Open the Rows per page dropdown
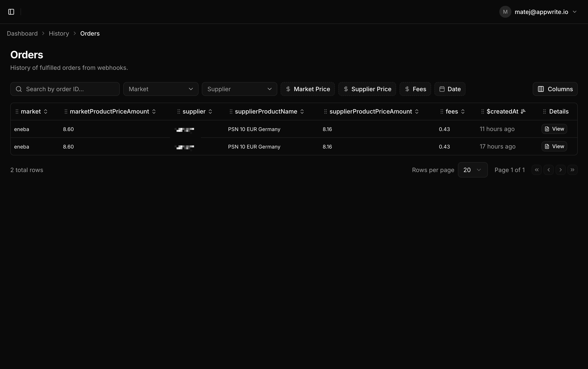The width and height of the screenshot is (588, 369). point(472,170)
